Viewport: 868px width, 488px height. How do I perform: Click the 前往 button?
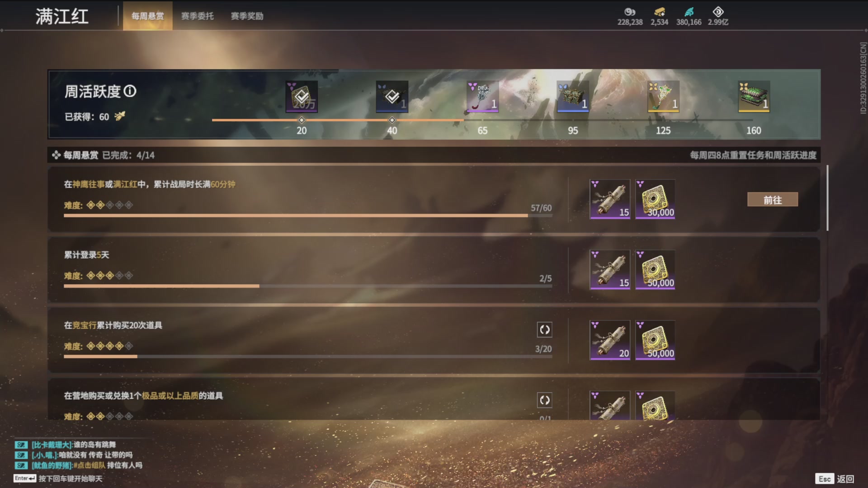pyautogui.click(x=772, y=200)
